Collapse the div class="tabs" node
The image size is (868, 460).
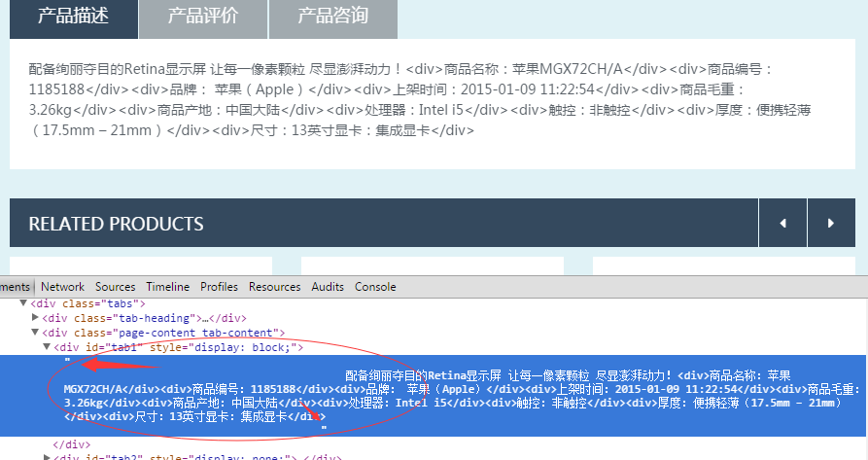pyautogui.click(x=23, y=302)
